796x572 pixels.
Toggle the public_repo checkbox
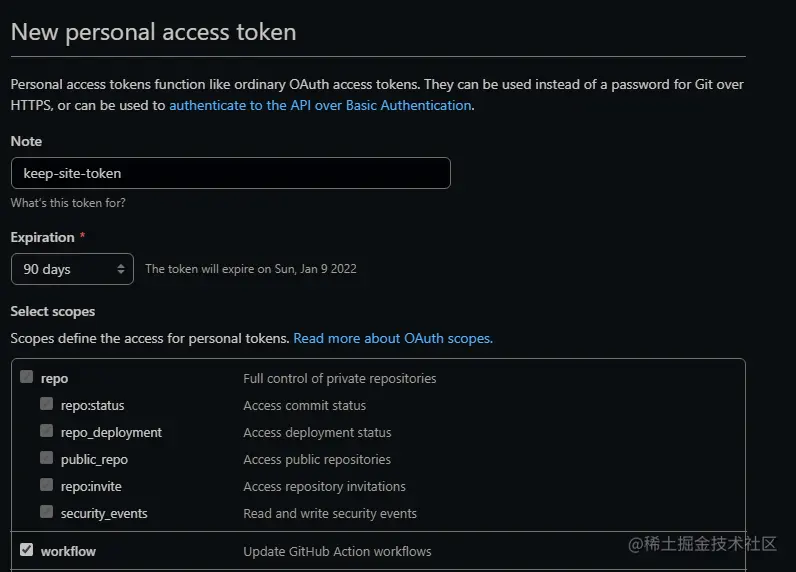point(46,459)
